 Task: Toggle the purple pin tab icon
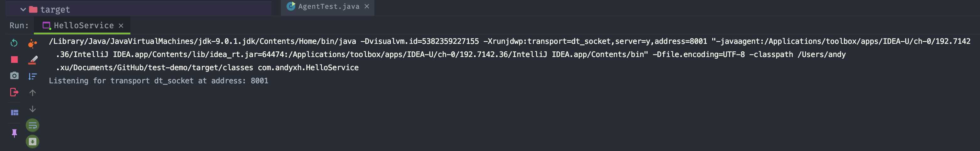[14, 133]
